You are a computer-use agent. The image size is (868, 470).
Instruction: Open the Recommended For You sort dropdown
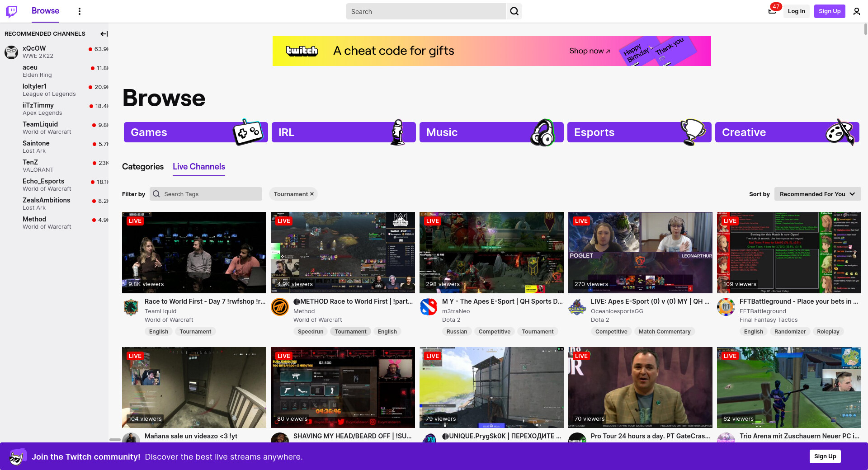(817, 194)
